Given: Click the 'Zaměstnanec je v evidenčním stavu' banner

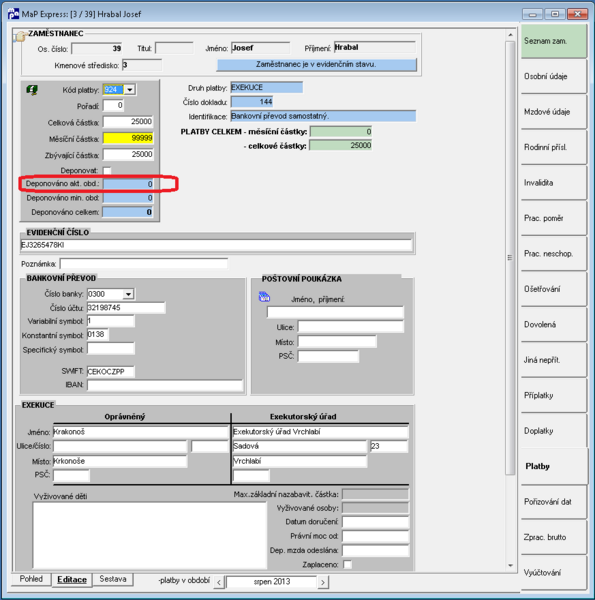Looking at the screenshot, I should pos(316,65).
